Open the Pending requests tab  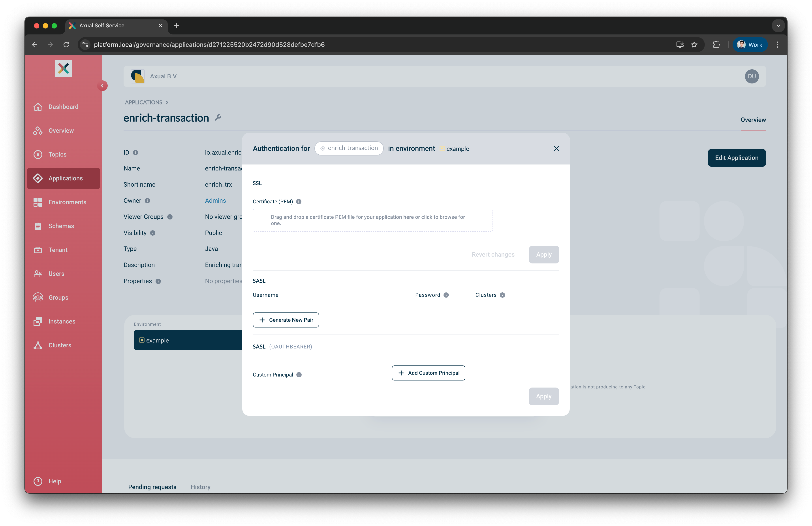pos(152,487)
